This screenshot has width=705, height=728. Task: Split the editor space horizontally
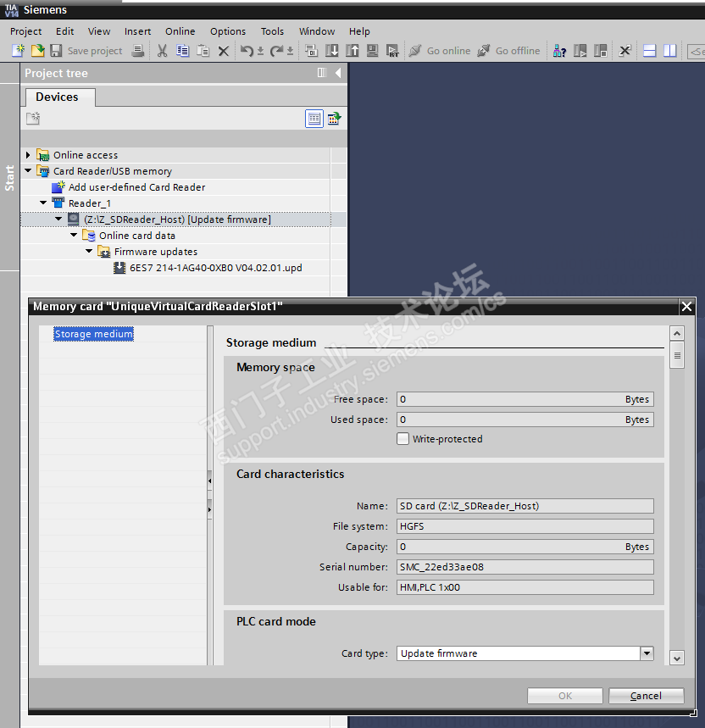coord(649,51)
